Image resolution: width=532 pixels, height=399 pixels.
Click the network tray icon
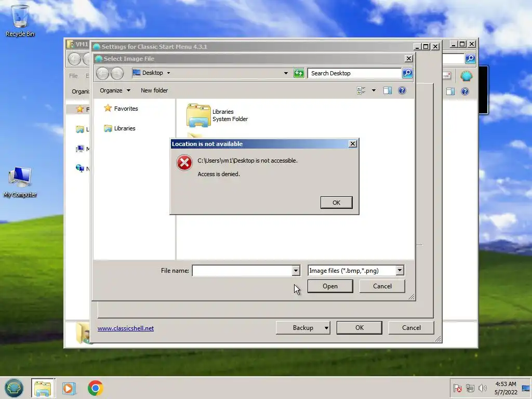pyautogui.click(x=470, y=388)
